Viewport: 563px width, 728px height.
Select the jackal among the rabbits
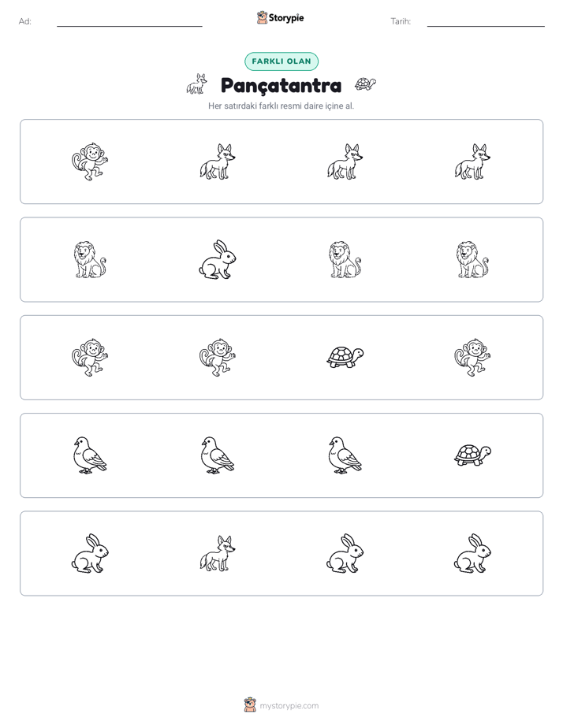218,553
